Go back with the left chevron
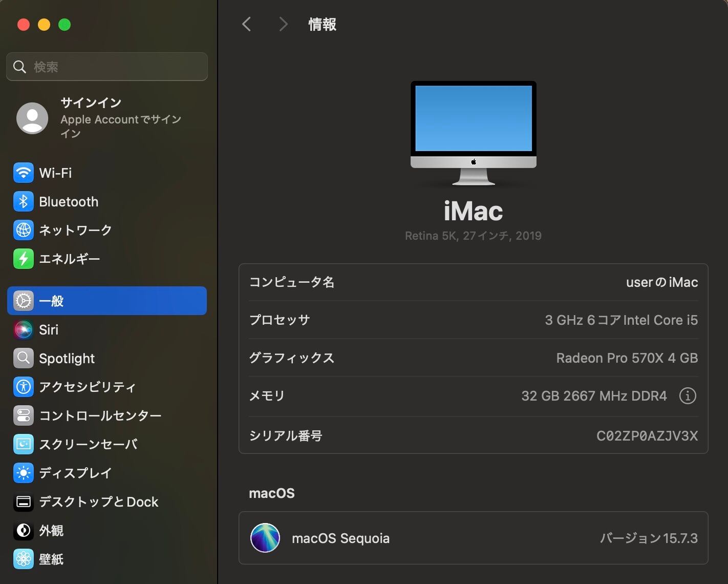The width and height of the screenshot is (728, 584). pos(247,24)
